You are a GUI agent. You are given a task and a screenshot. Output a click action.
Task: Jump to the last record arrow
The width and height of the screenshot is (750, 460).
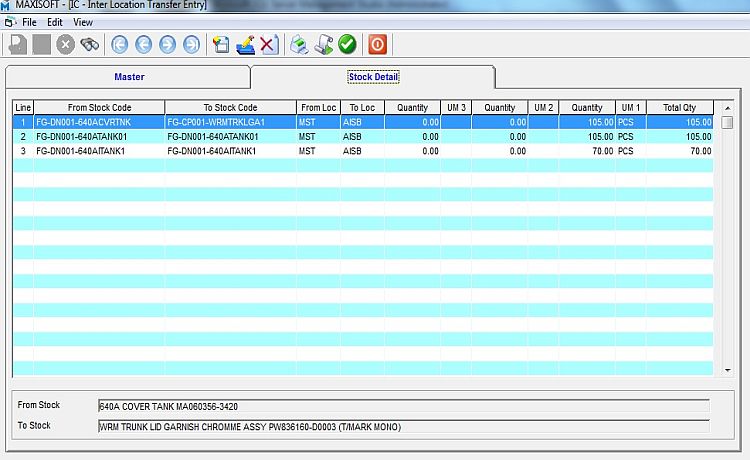click(189, 44)
